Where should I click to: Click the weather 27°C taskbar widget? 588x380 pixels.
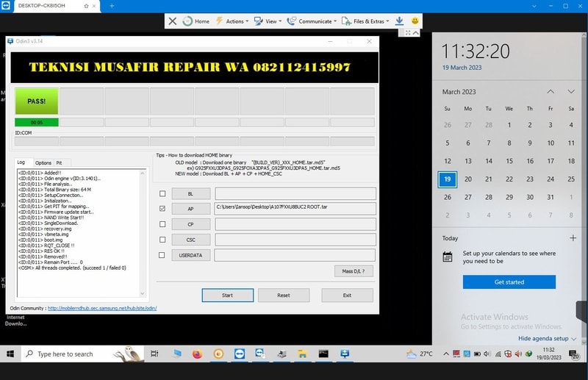point(420,354)
